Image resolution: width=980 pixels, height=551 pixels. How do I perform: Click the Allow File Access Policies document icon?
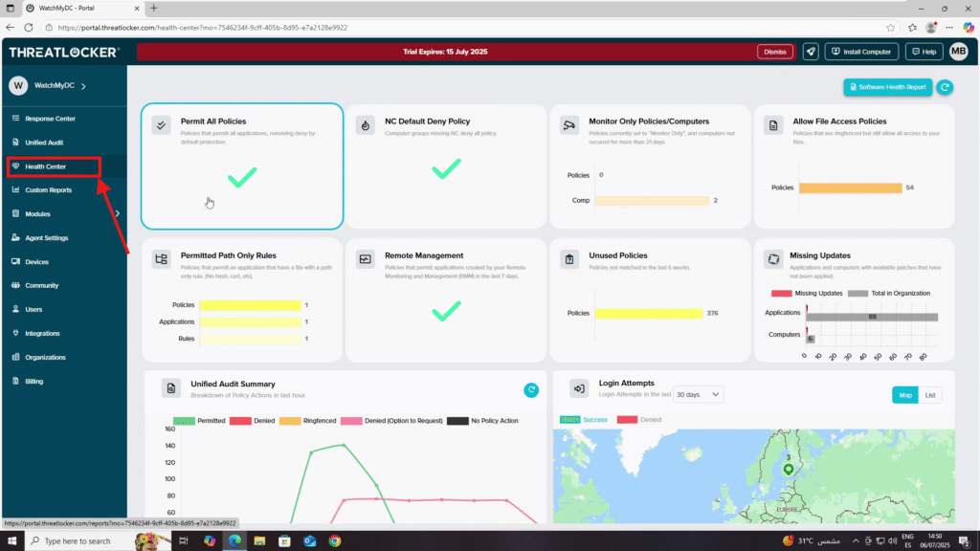point(773,125)
